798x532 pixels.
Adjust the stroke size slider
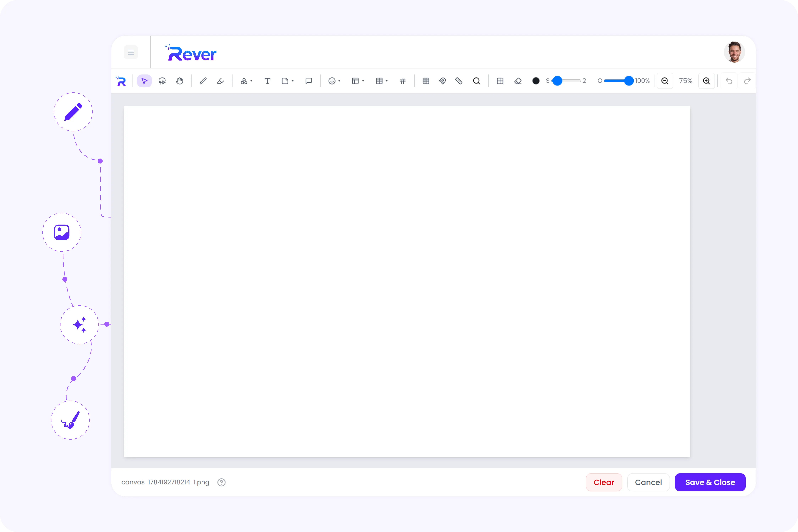(x=566, y=81)
